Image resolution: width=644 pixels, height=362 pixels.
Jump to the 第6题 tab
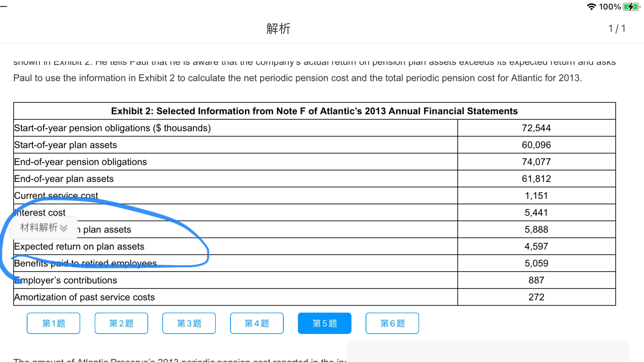point(392,323)
